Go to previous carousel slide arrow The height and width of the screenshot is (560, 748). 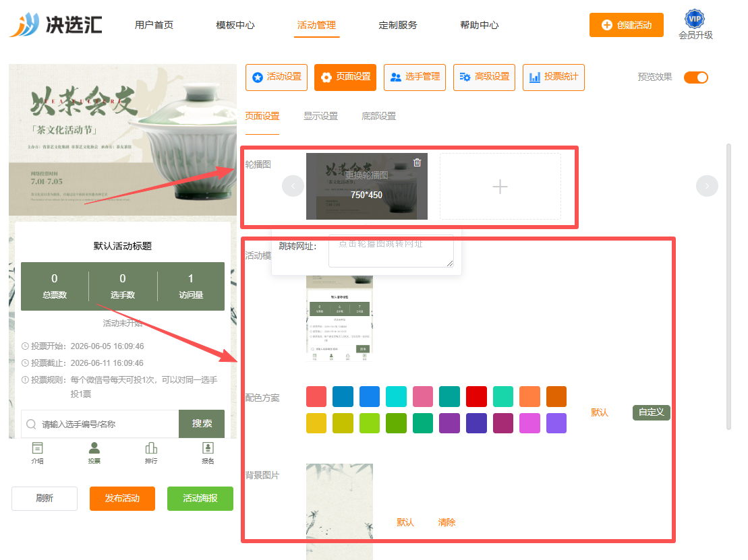[293, 186]
